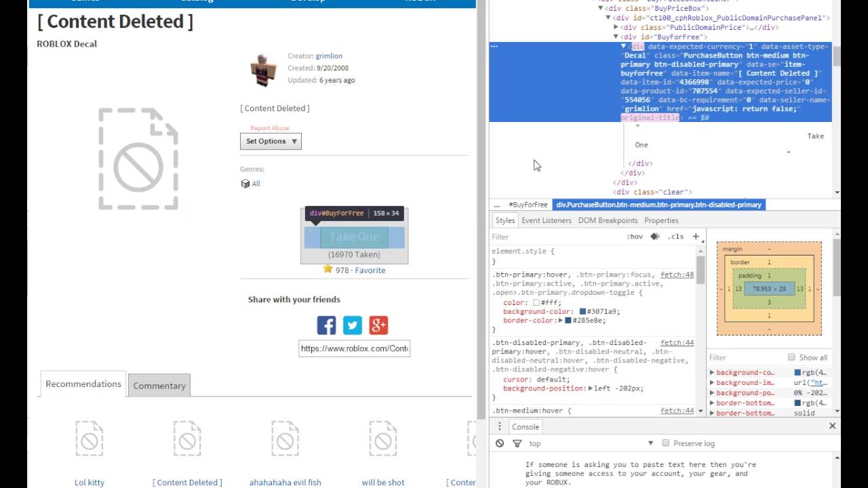Toggle element state diamond icon in Styles

pos(654,237)
